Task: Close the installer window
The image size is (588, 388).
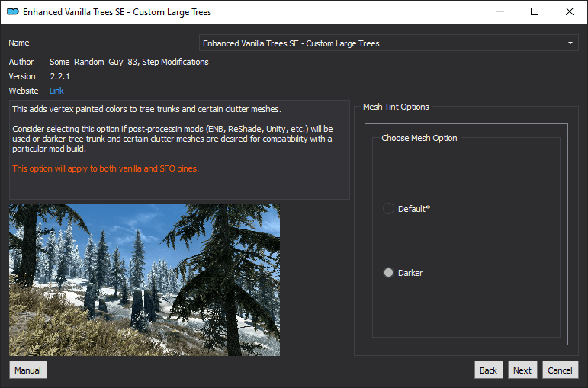Action: tap(569, 11)
